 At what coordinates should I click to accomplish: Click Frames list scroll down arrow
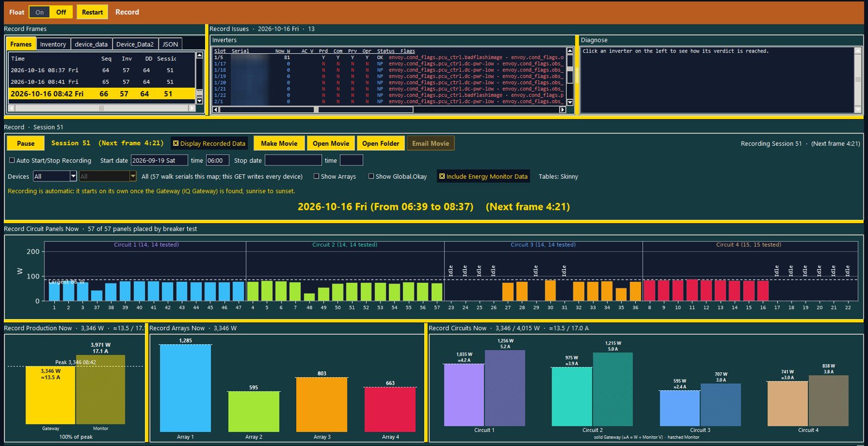200,101
